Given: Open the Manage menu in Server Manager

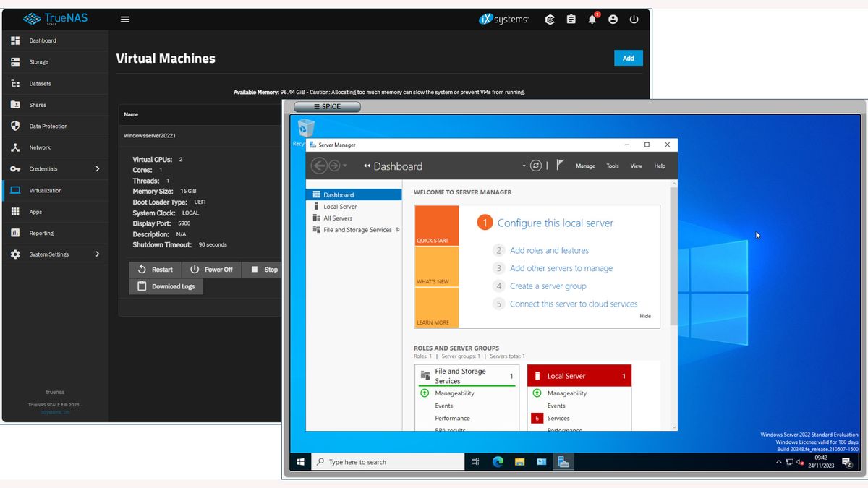Looking at the screenshot, I should 585,166.
